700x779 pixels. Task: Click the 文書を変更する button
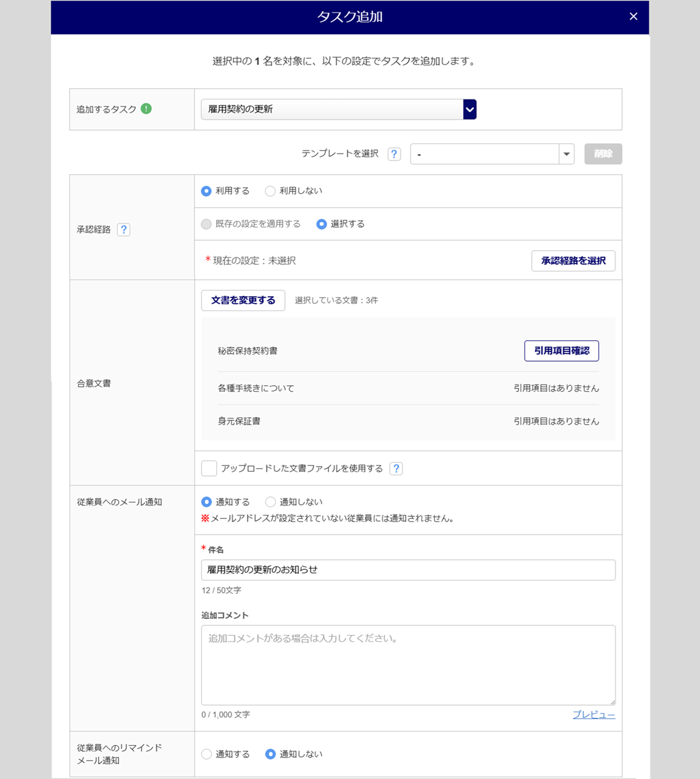pyautogui.click(x=243, y=301)
